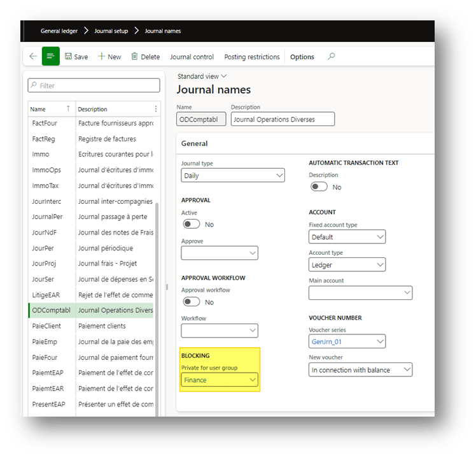Viewport: 476px width, 458px height.
Task: Open Posting restrictions menu item
Action: coord(252,57)
